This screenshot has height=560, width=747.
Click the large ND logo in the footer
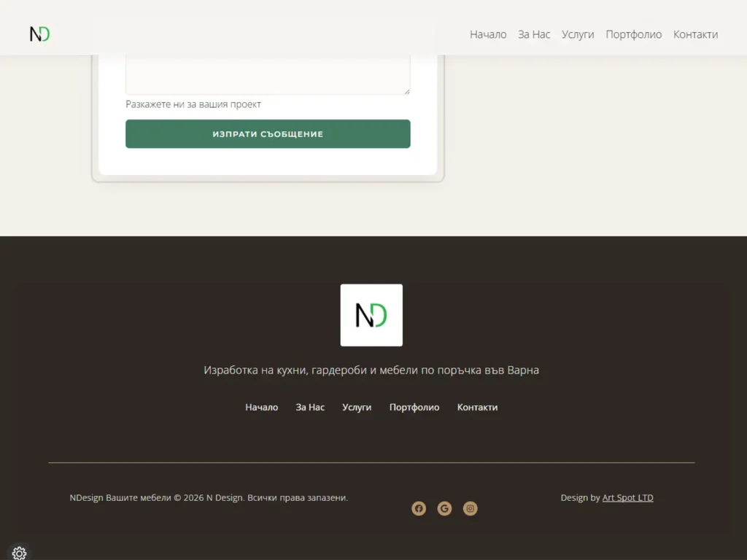tap(371, 315)
